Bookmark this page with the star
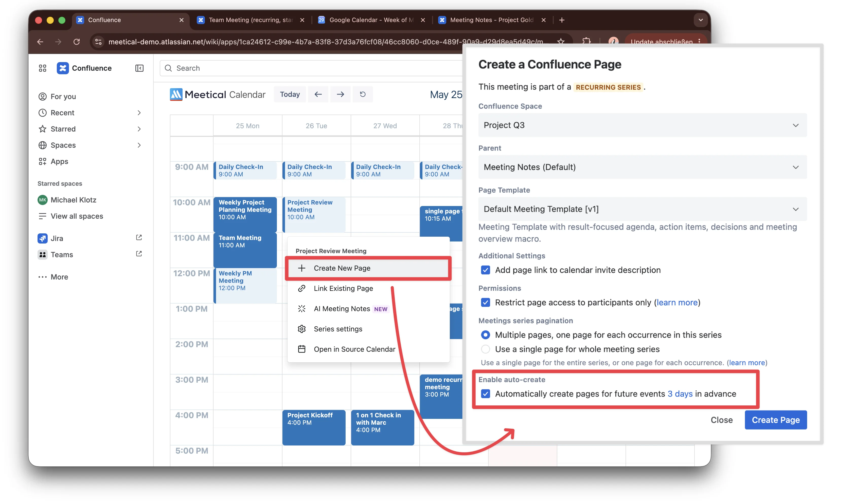Image resolution: width=855 pixels, height=504 pixels. coord(561,42)
